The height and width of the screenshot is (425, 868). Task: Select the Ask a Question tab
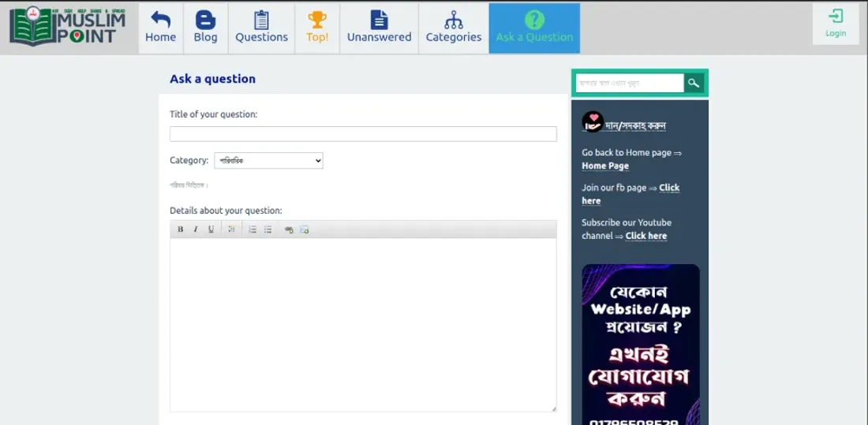pos(534,28)
